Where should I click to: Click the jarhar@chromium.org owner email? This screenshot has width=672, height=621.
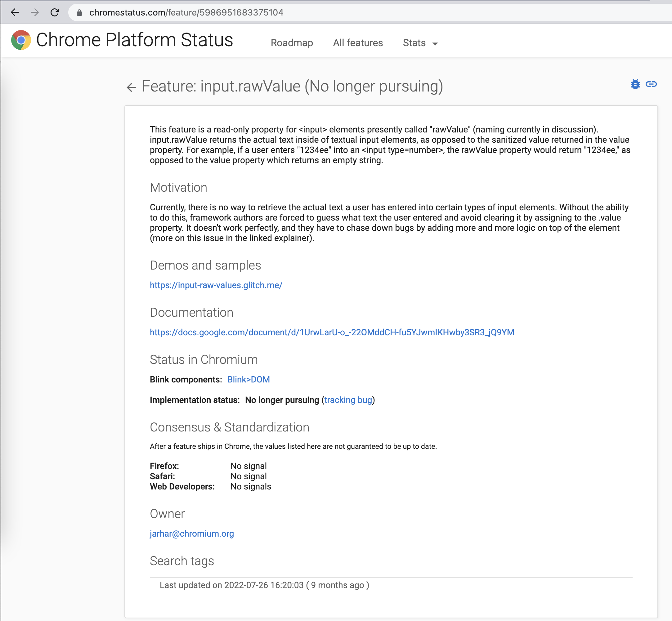click(x=192, y=534)
